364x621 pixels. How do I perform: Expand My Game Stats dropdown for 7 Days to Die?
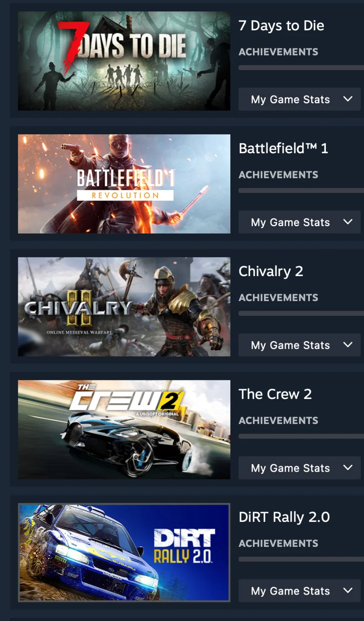point(300,99)
